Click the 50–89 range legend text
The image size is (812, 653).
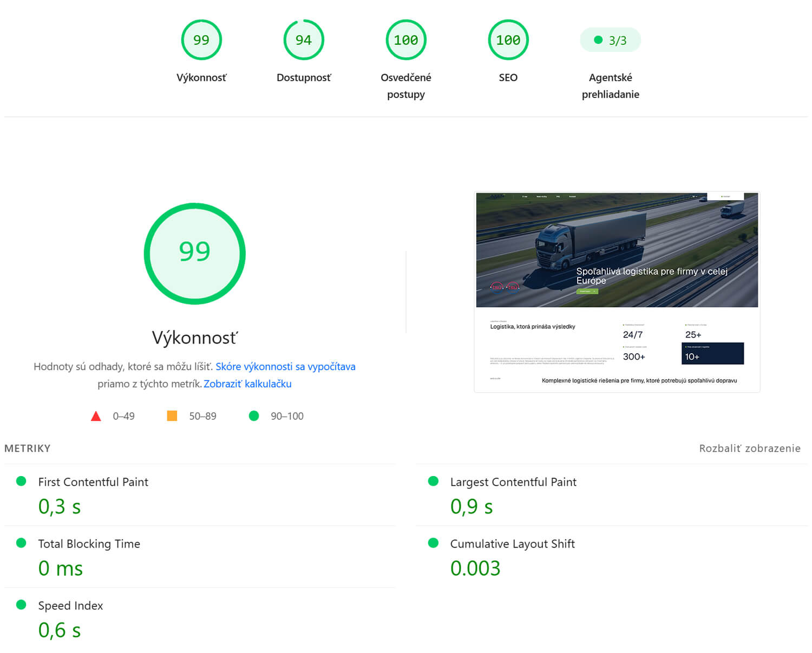tap(202, 416)
